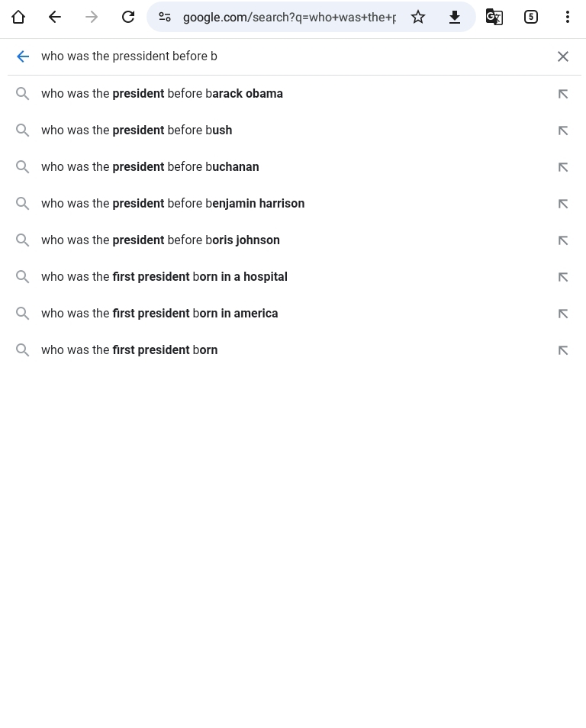Tap the blue back arrow beside the search box
This screenshot has width=586, height=728.
pyautogui.click(x=23, y=56)
